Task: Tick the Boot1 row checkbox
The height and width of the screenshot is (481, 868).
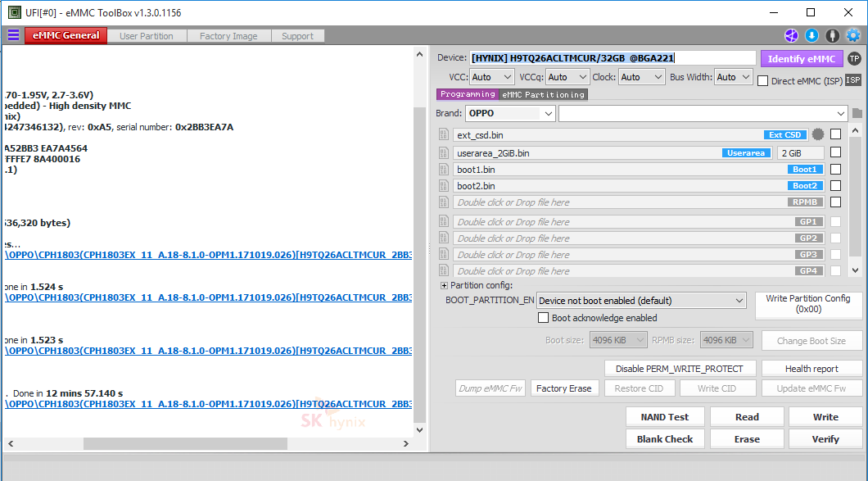Action: click(x=836, y=169)
